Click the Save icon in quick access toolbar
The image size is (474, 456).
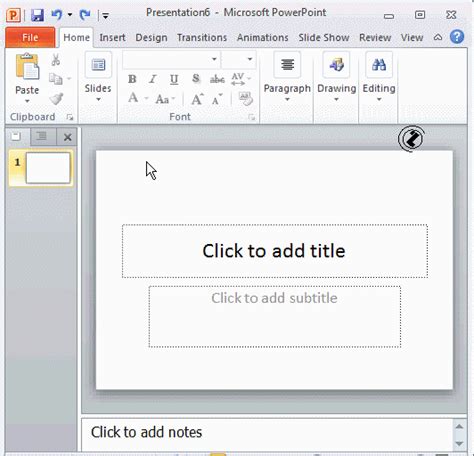37,15
